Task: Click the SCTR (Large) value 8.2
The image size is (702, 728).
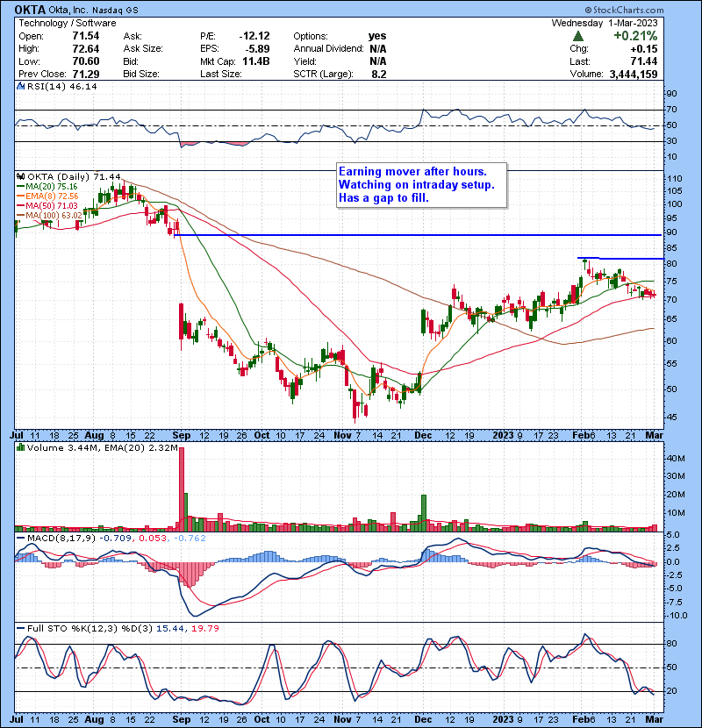Action: [x=379, y=75]
